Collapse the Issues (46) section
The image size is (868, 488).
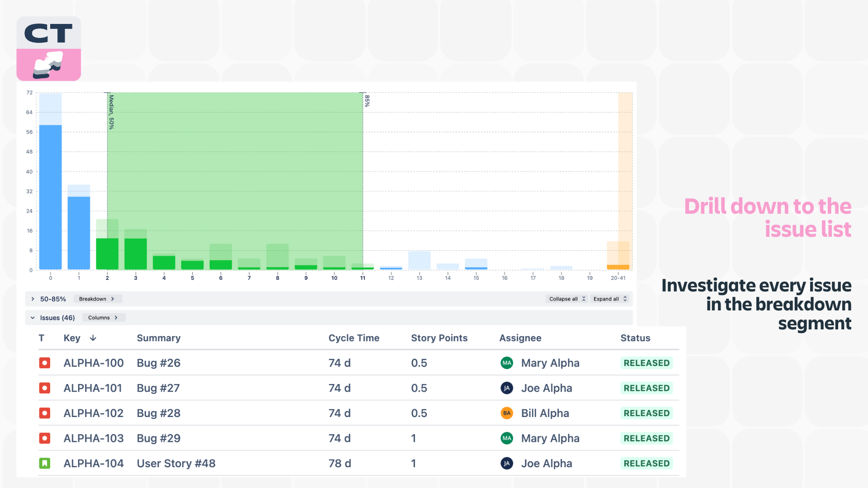tap(33, 318)
